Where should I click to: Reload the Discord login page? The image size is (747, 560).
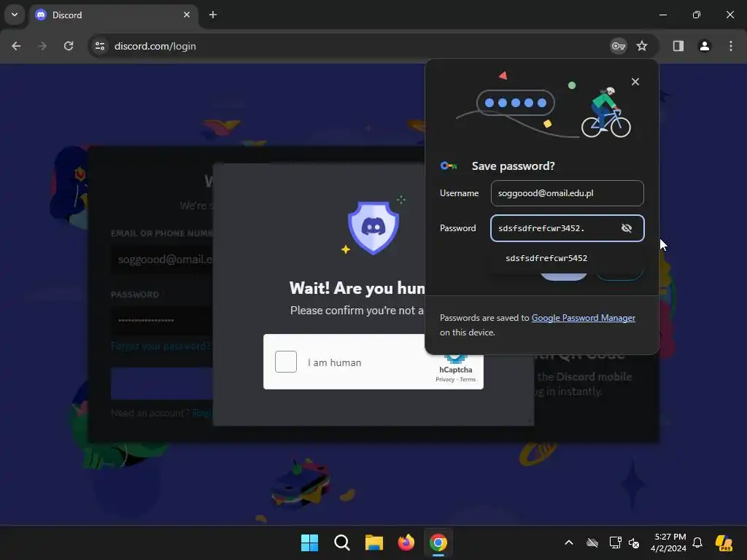click(x=69, y=46)
